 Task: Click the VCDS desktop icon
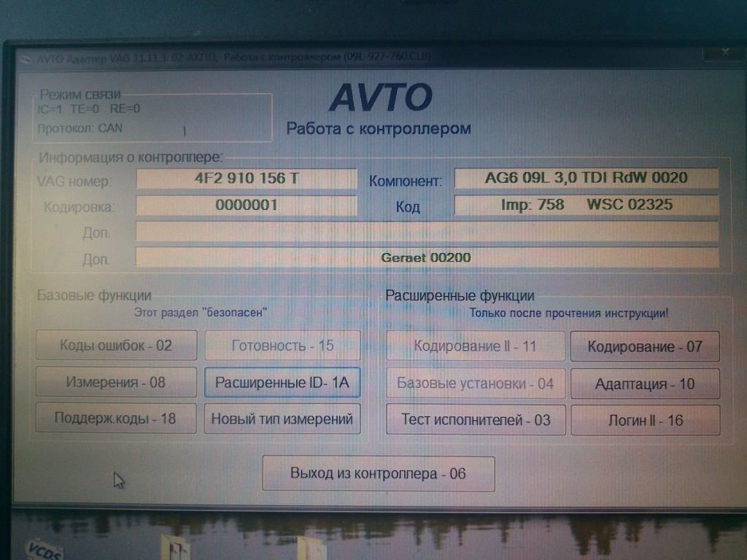point(44,549)
